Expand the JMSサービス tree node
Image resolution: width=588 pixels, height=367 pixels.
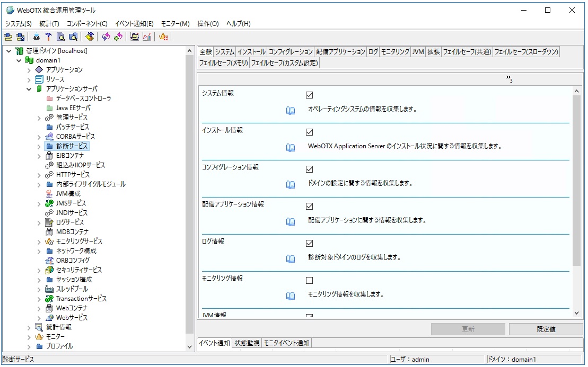coord(39,203)
